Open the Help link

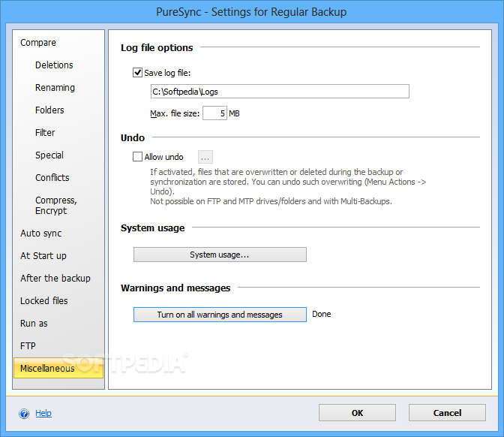click(x=43, y=413)
